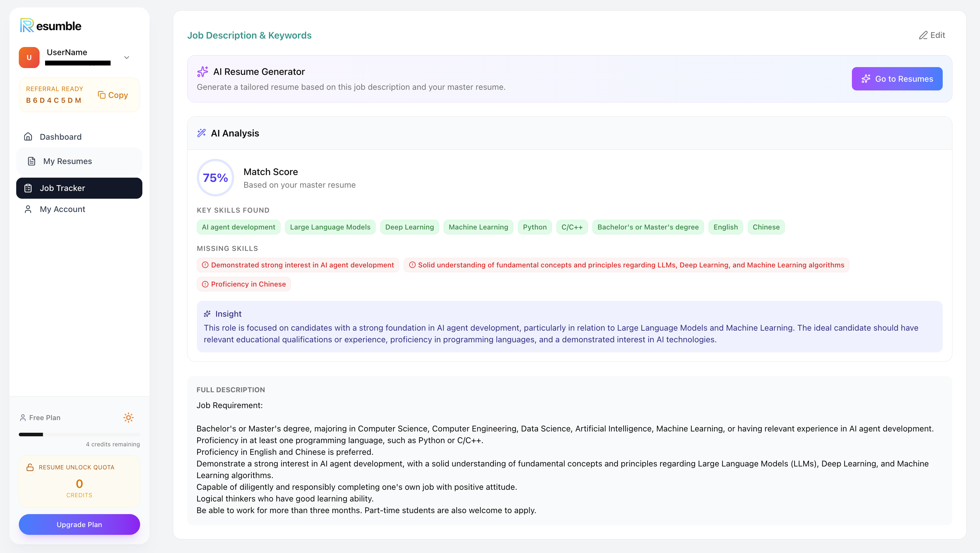Click the magic wand icon next to AI Analysis
This screenshot has height=553, width=980.
202,133
